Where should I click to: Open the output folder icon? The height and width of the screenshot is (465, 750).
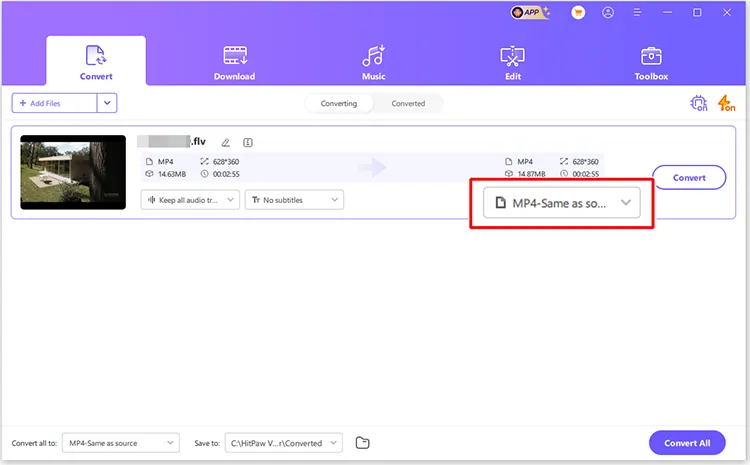363,443
